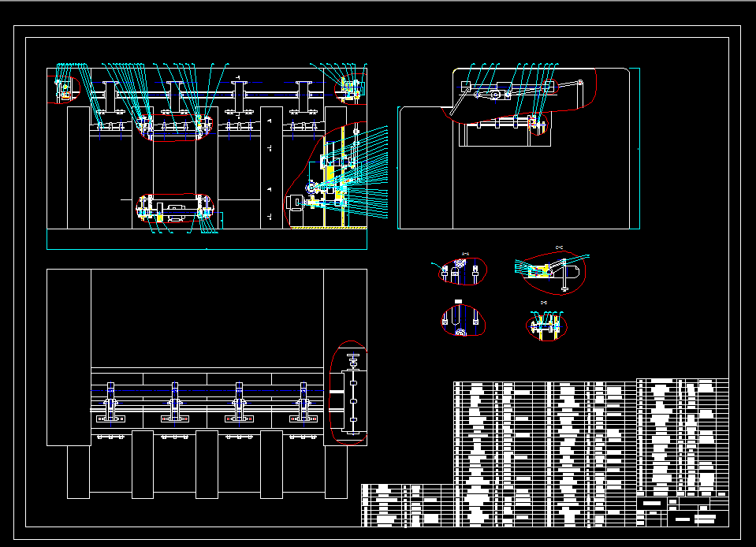
Task: Click the title block in the drawing's bottom-right corner
Action: [683, 512]
